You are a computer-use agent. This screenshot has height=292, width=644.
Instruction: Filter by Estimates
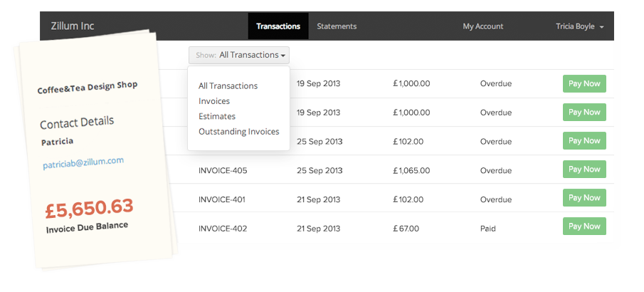pos(217,116)
